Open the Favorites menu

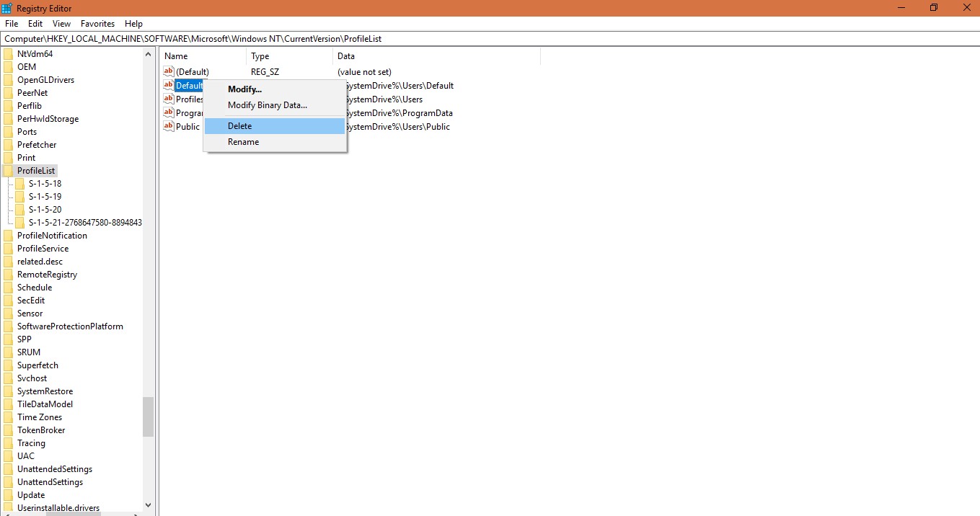tap(97, 23)
